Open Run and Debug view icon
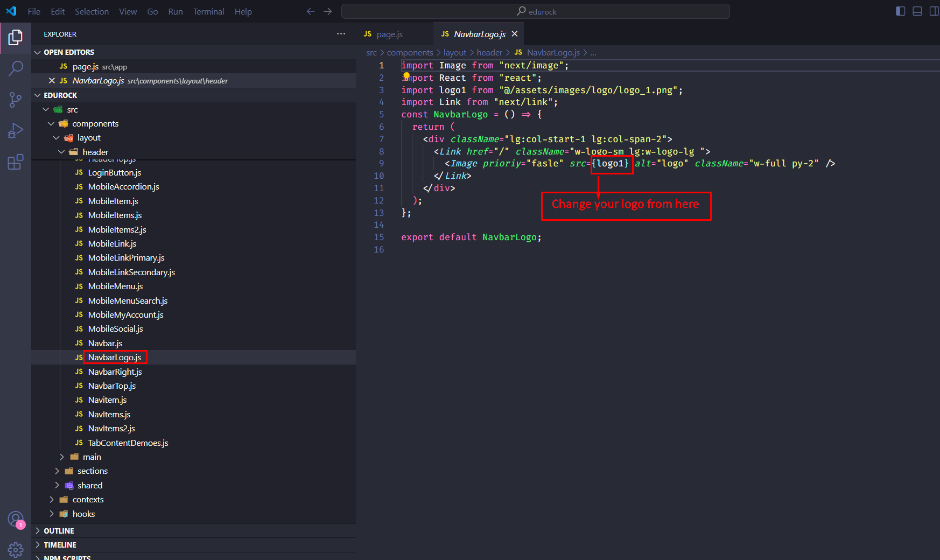 pyautogui.click(x=16, y=131)
